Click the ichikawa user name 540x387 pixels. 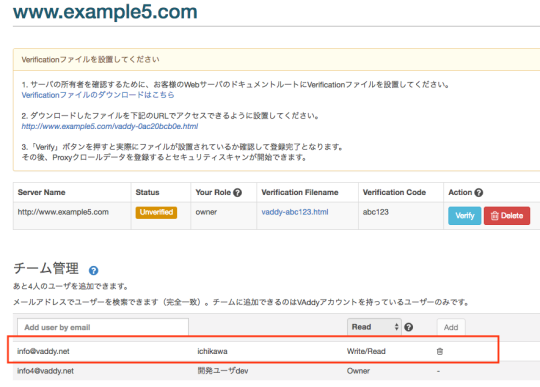[x=212, y=351]
